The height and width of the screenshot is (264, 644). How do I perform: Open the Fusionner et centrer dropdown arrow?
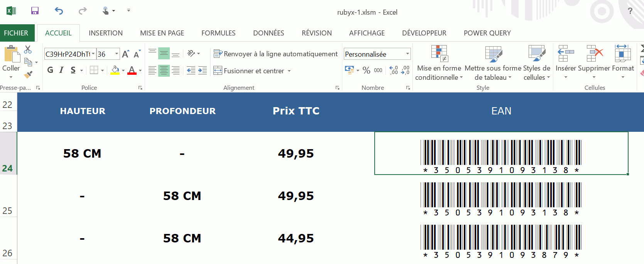[x=289, y=71]
